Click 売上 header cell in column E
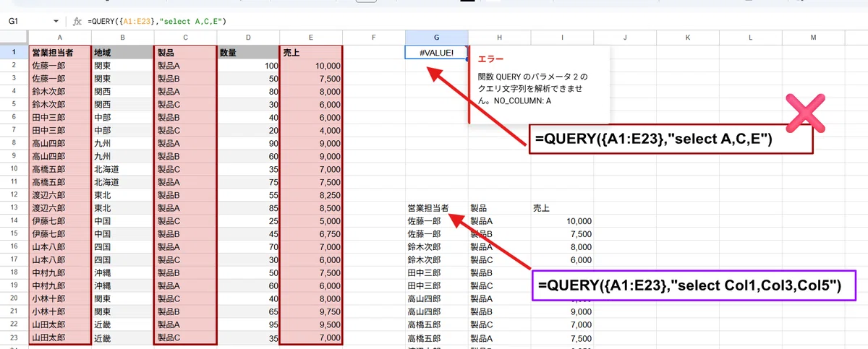Screen dimensions: 868x349 [x=311, y=52]
